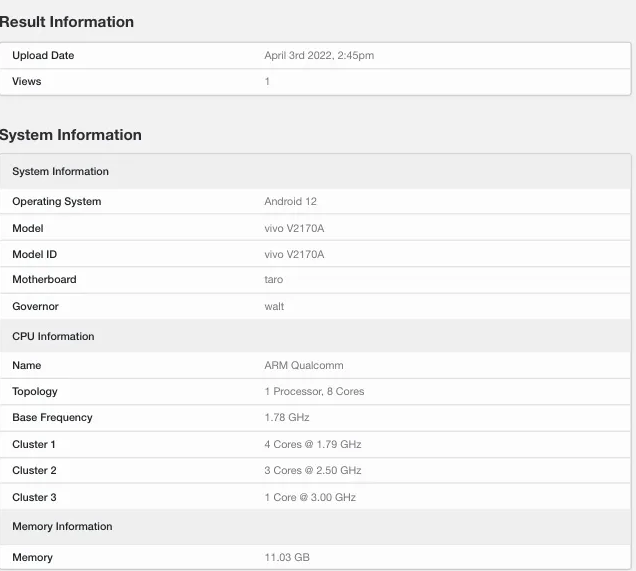Click the '1.78 GHz' value
636x571 pixels.
point(287,417)
